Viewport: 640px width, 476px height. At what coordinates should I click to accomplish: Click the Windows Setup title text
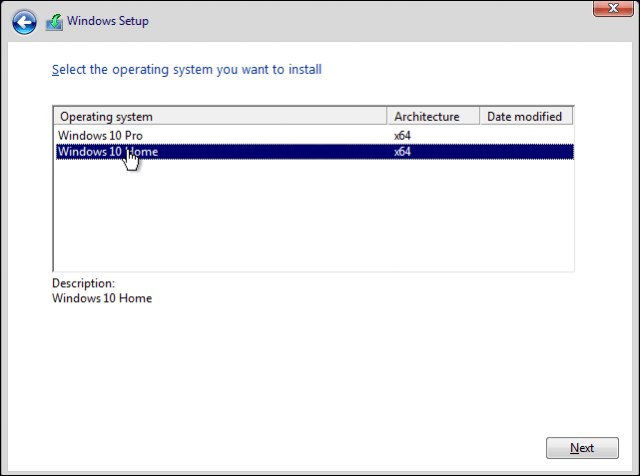tap(109, 20)
